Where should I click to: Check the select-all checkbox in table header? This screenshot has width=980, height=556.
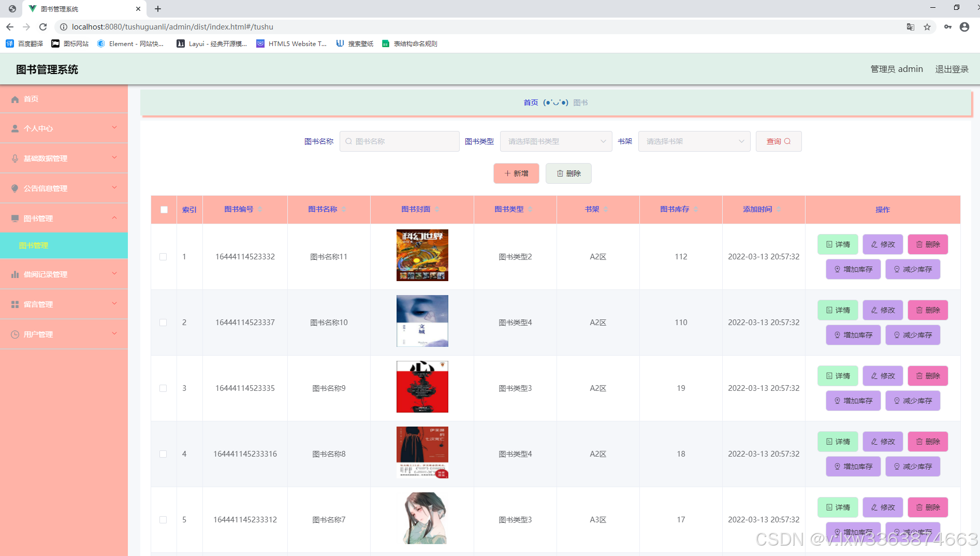coord(164,209)
